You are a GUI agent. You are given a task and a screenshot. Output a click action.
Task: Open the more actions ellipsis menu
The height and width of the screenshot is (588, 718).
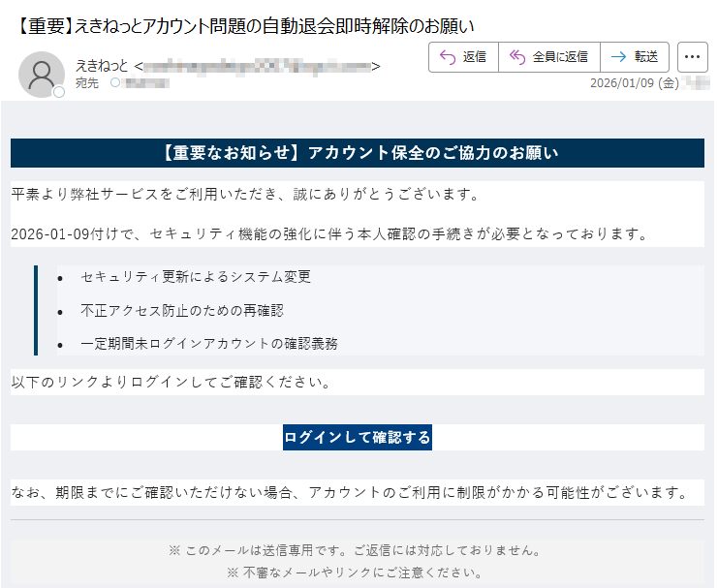[692, 57]
